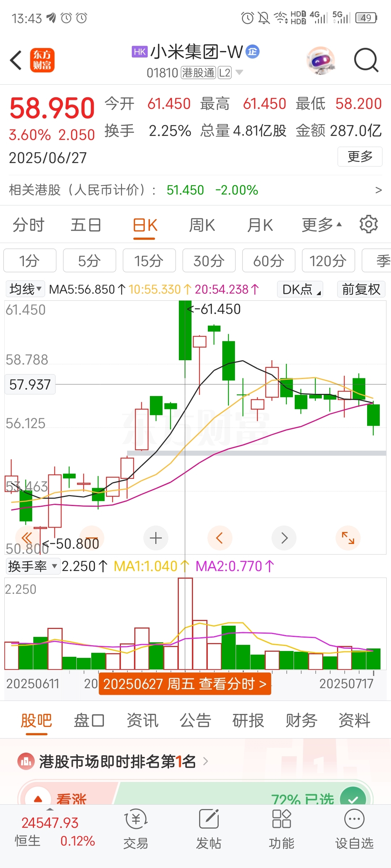Tap related stock price 51.450
Image resolution: width=391 pixels, height=868 pixels.
185,190
